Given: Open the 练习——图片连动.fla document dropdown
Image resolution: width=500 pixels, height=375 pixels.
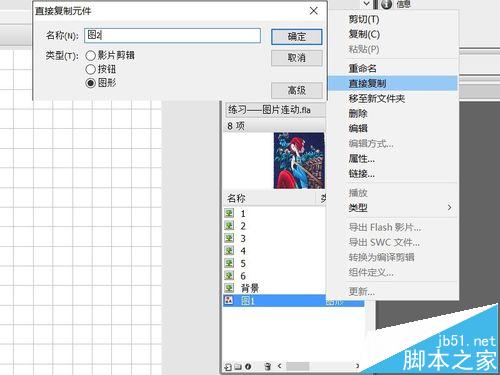Looking at the screenshot, I should 275,110.
